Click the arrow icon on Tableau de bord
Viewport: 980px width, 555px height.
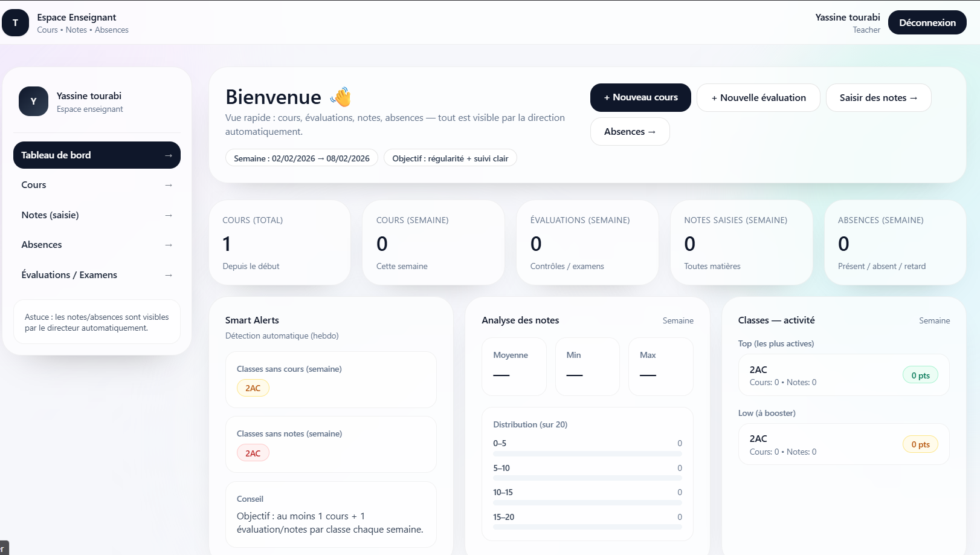[x=167, y=155]
